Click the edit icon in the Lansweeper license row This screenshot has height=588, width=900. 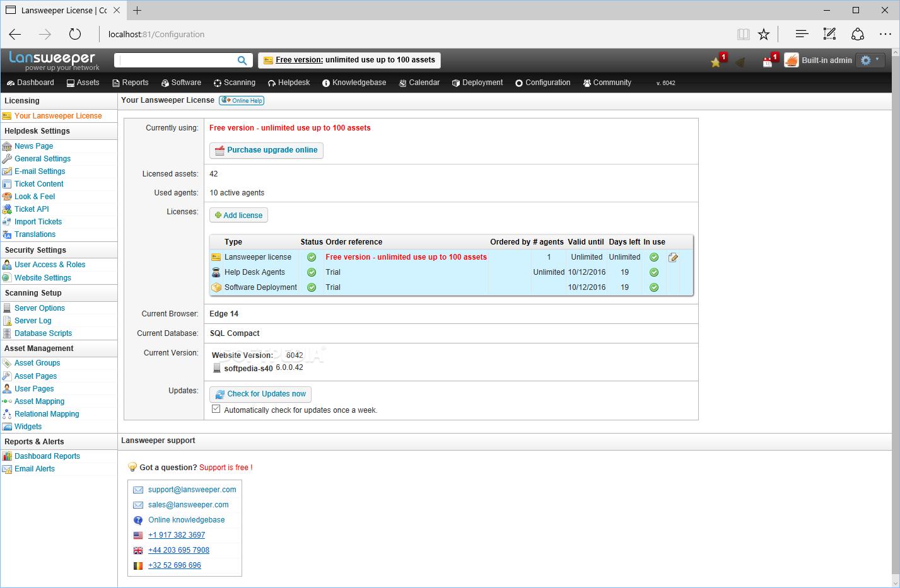tap(673, 257)
